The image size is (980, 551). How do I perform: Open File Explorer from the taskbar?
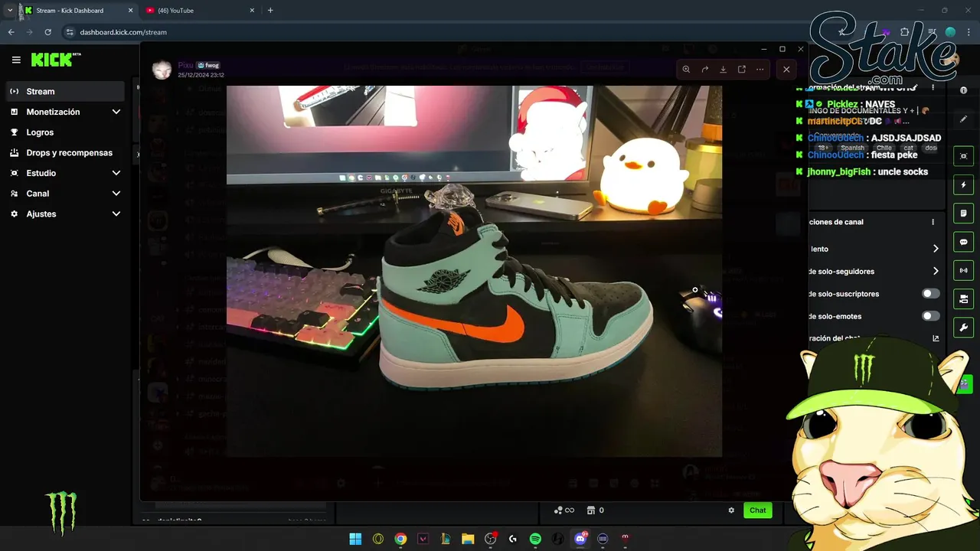468,539
